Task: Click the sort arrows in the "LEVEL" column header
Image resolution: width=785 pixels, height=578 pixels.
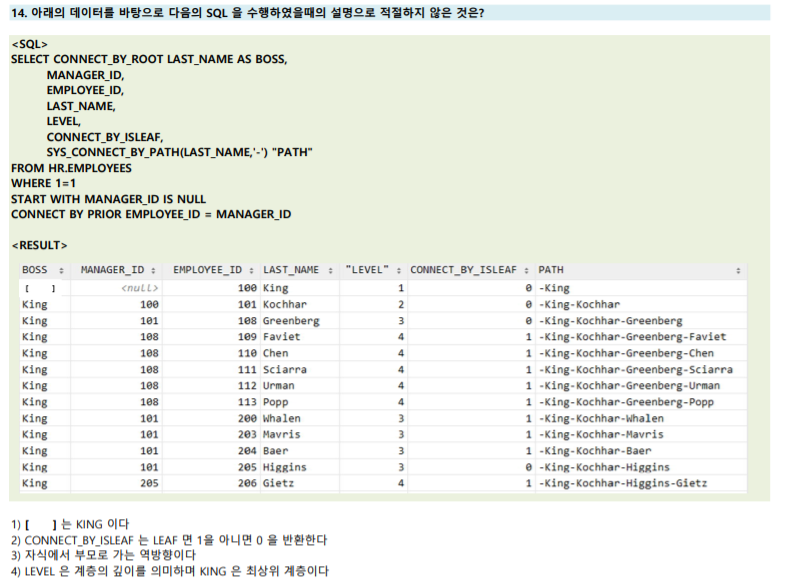Action: pyautogui.click(x=399, y=271)
